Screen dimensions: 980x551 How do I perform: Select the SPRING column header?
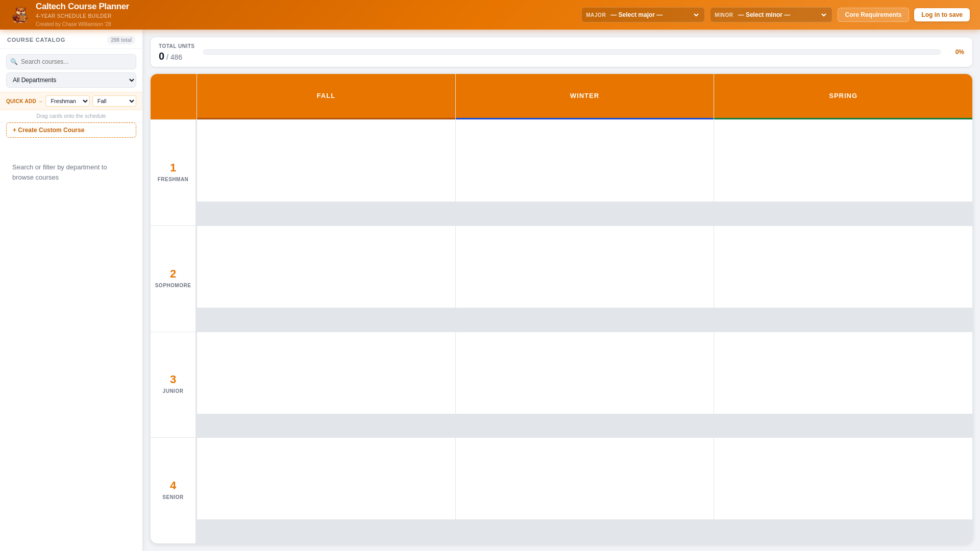pos(843,96)
